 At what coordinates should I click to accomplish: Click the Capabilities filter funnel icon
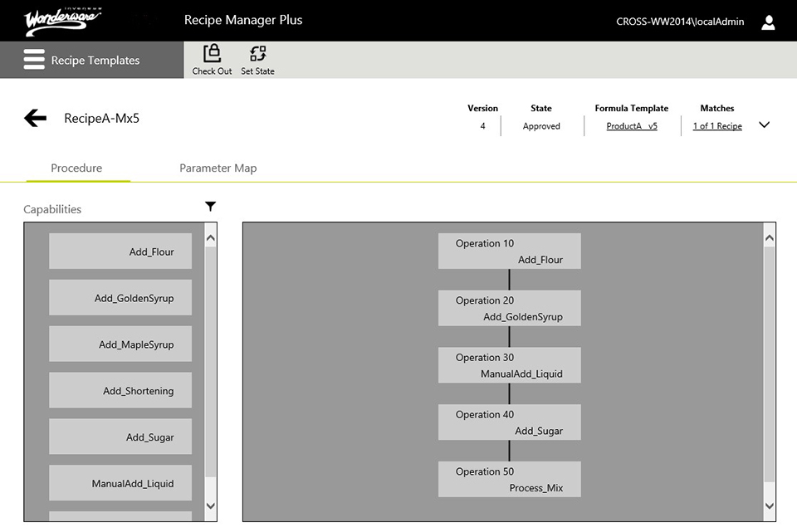210,207
